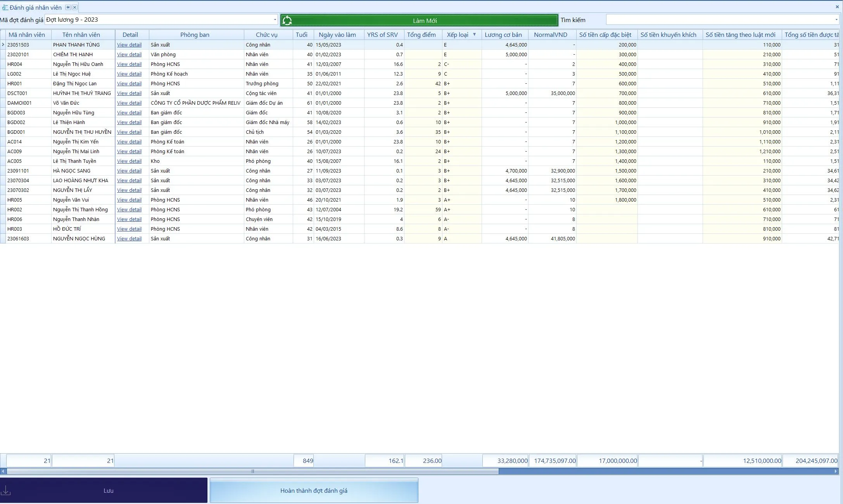The width and height of the screenshot is (843, 504).
Task: Click the download icon on the Lưu button
Action: [6, 490]
